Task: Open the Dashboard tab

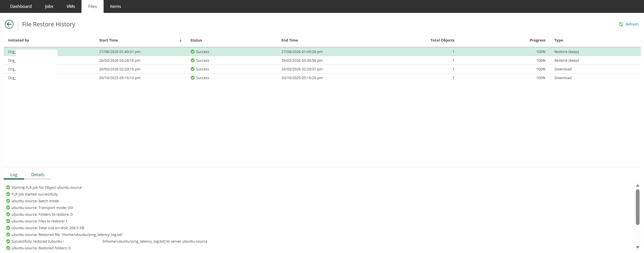Action: (x=21, y=6)
